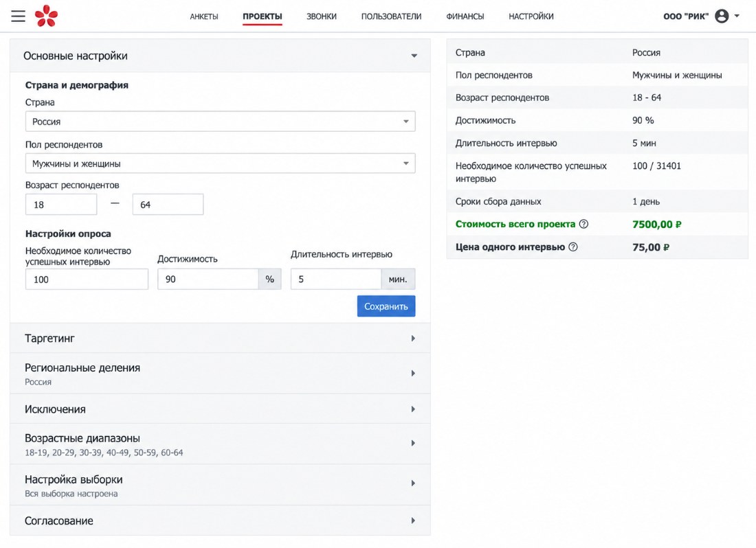Open account dropdown arrow beside ООО "РИК"

click(x=737, y=16)
